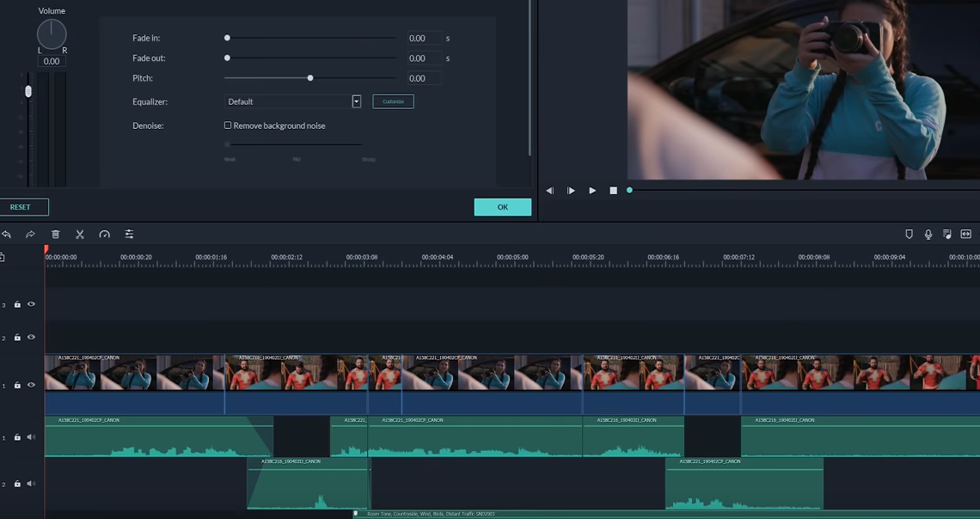Click the audio panel vertical scrollbar
980x519 pixels.
point(530,78)
